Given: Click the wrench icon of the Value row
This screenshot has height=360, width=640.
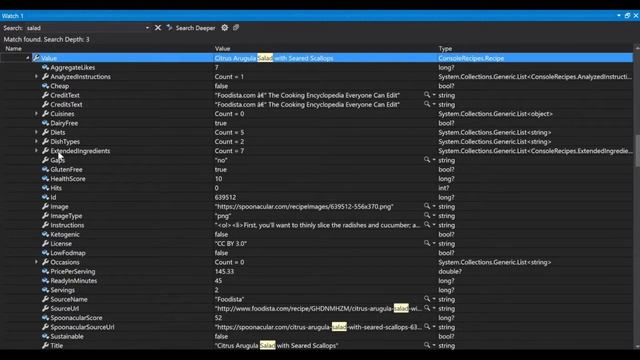Looking at the screenshot, I should point(36,58).
